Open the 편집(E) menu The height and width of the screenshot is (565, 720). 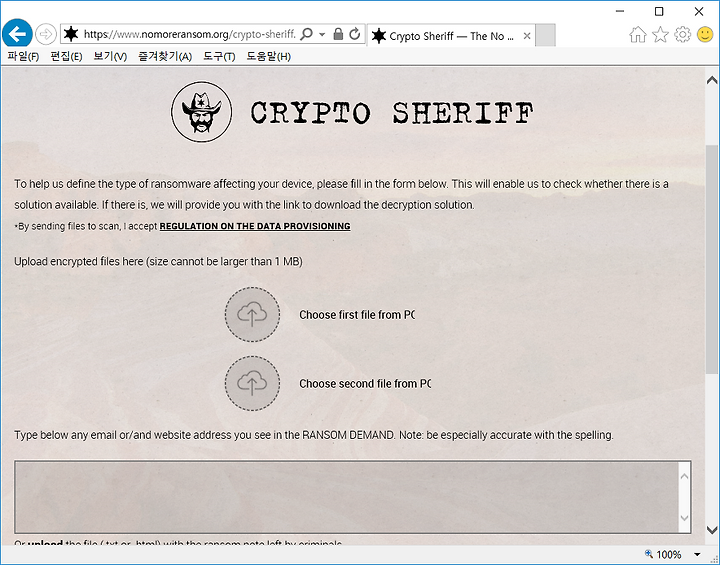(x=66, y=56)
